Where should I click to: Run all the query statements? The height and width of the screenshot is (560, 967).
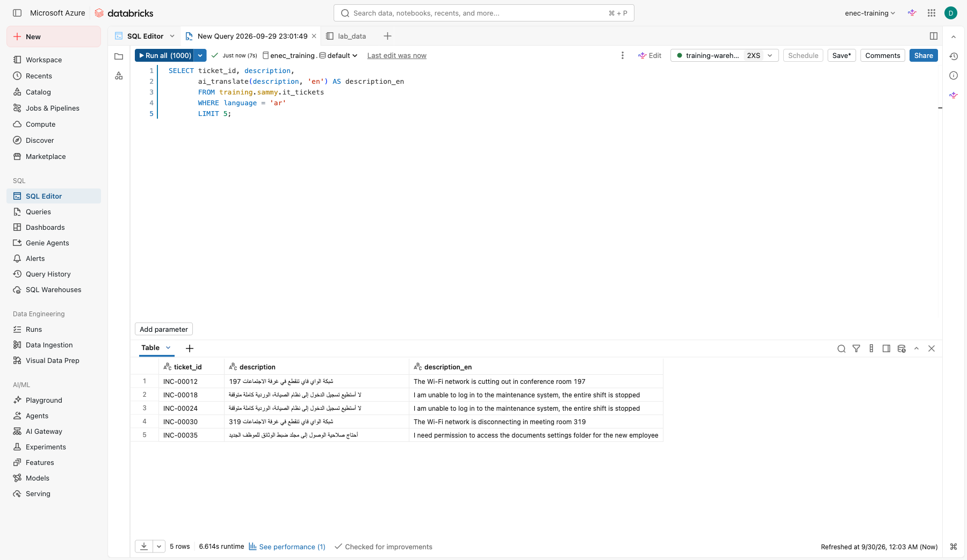tap(164, 55)
